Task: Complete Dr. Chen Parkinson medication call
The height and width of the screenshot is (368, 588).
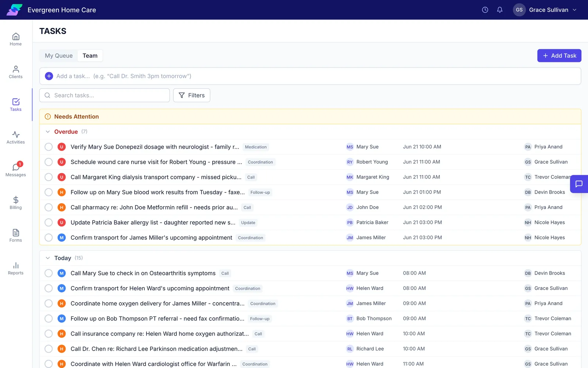Action: point(49,349)
